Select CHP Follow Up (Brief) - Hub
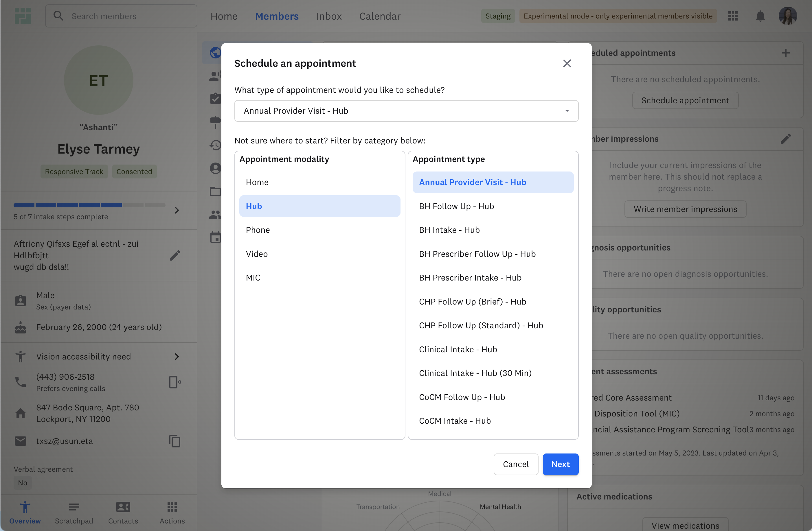The width and height of the screenshot is (812, 531). 493,301
